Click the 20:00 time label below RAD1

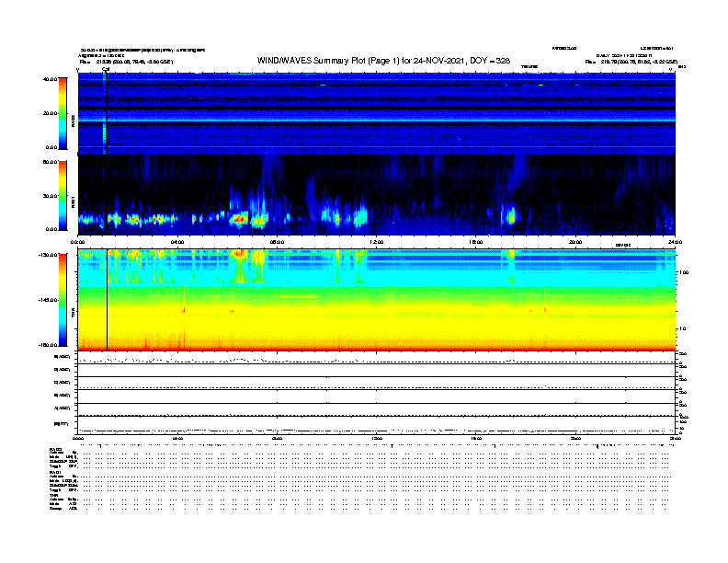click(x=575, y=242)
